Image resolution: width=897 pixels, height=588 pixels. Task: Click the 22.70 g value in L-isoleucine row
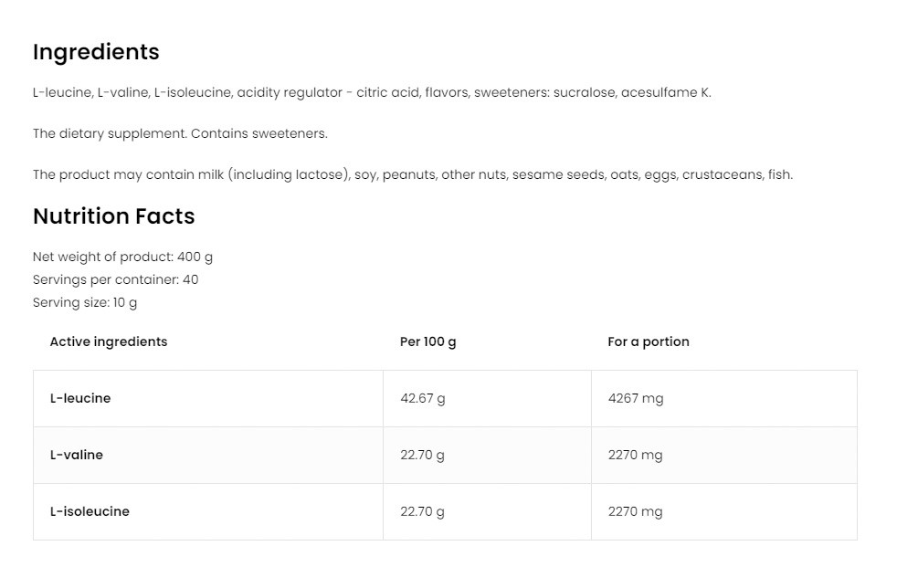coord(422,511)
